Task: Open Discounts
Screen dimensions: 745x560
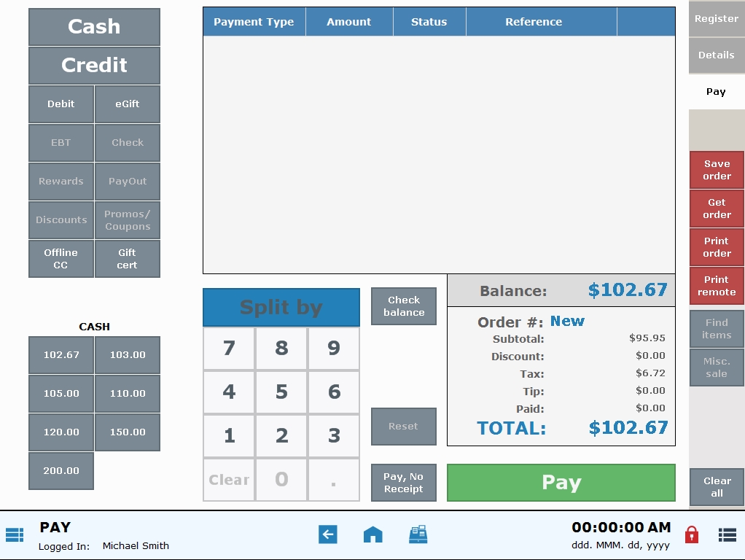Action: pyautogui.click(x=61, y=220)
